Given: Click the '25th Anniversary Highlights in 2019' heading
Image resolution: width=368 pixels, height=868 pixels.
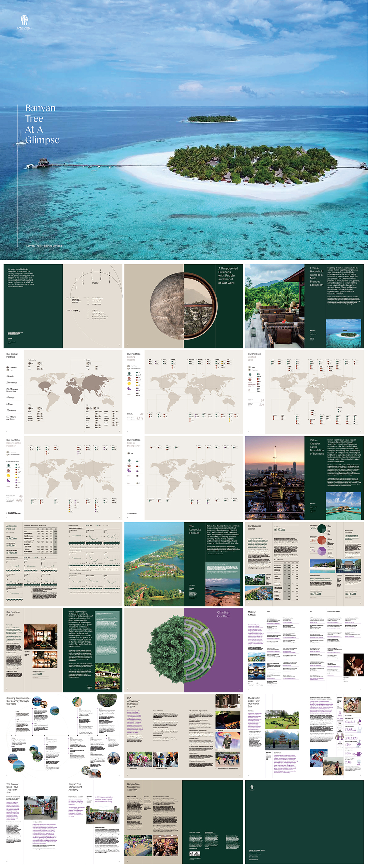Looking at the screenshot, I should 133,701.
